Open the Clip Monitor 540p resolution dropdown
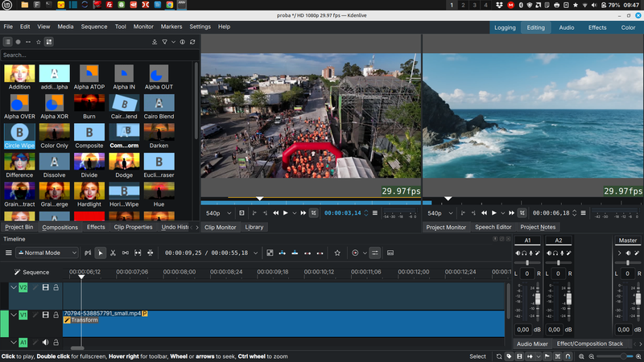 pyautogui.click(x=217, y=213)
